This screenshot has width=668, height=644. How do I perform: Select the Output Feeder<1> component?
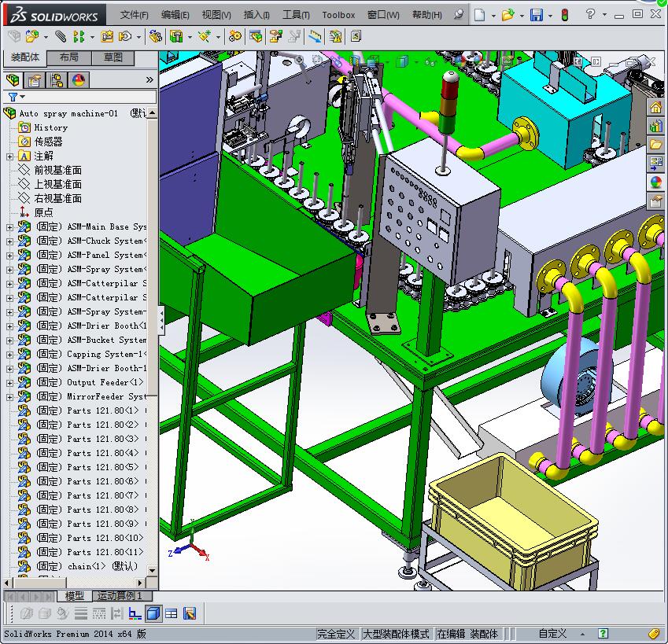pos(104,382)
